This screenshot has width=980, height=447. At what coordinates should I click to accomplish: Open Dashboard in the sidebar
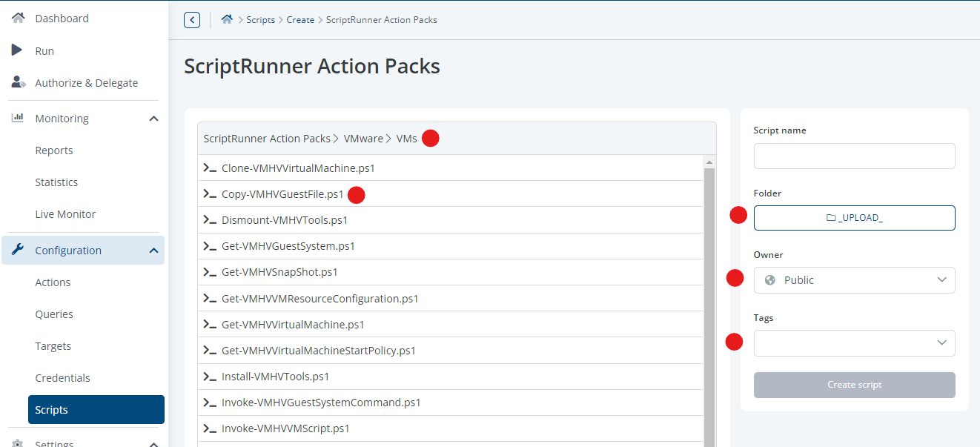tap(62, 18)
